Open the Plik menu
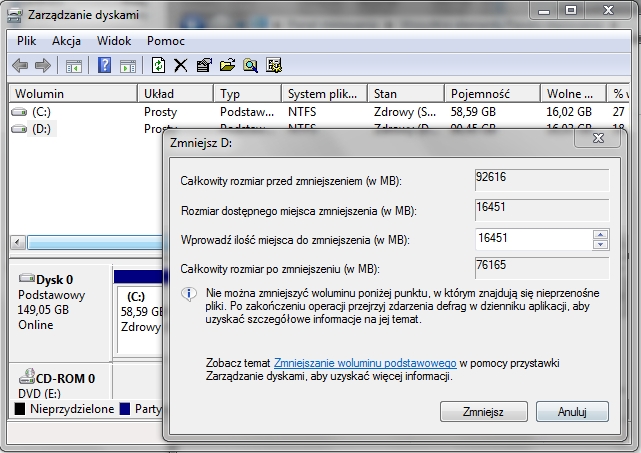This screenshot has height=453, width=641. pyautogui.click(x=27, y=41)
